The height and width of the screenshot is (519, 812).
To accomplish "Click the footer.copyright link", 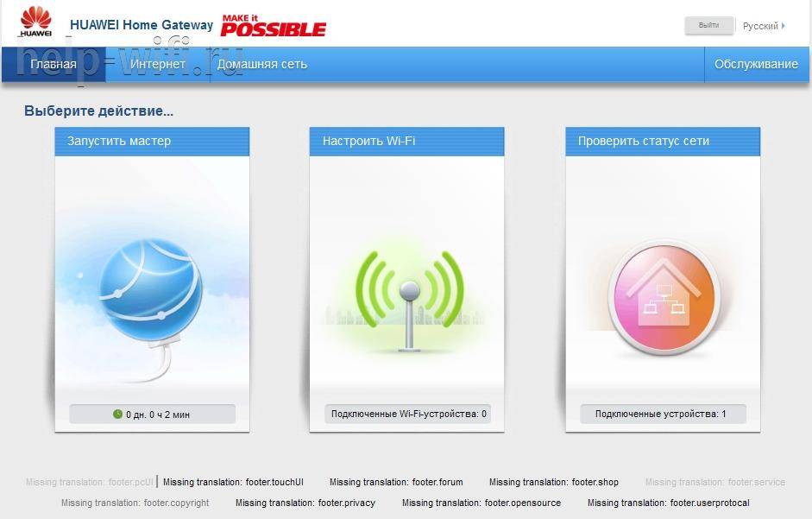I will point(135,503).
